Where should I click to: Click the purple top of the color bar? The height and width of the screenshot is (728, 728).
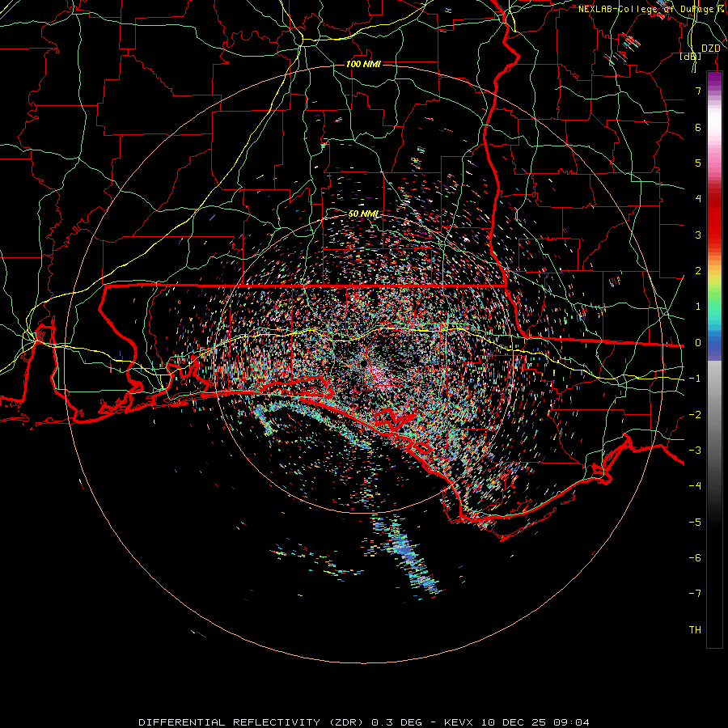coord(714,79)
